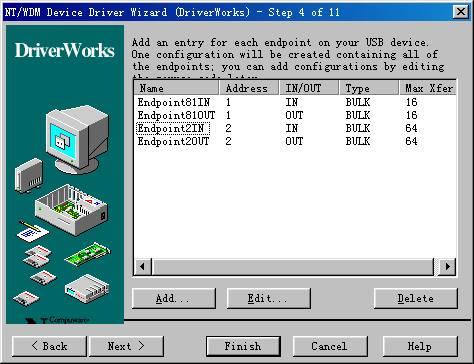Click the IN/OUT column header
The image size is (474, 364).
pos(309,88)
